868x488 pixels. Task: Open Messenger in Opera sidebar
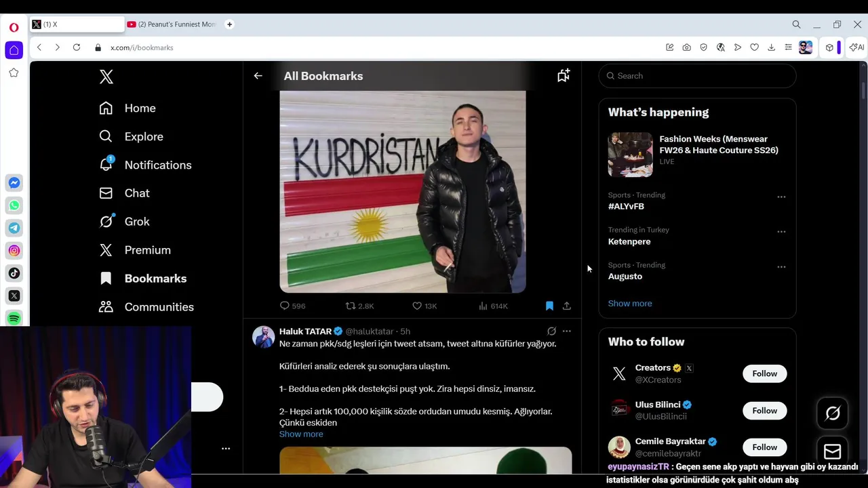[14, 183]
